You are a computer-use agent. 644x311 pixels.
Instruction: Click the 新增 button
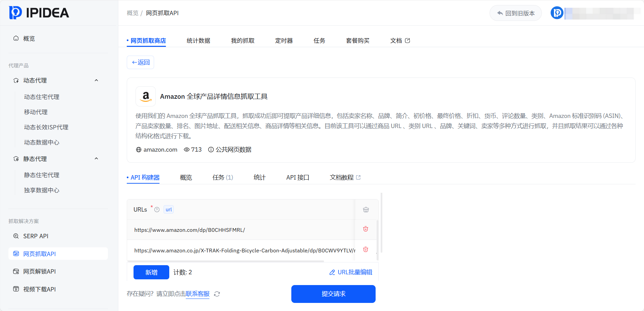pyautogui.click(x=151, y=272)
